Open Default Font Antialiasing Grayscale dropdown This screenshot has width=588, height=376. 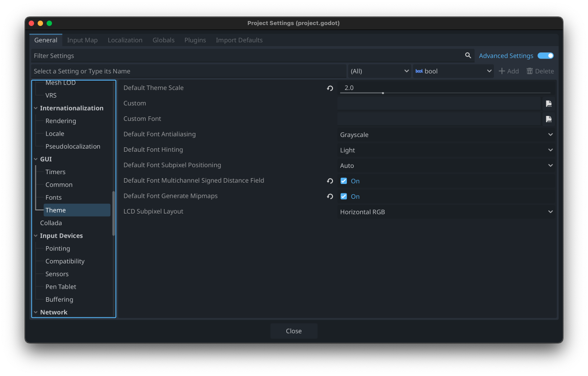click(446, 135)
